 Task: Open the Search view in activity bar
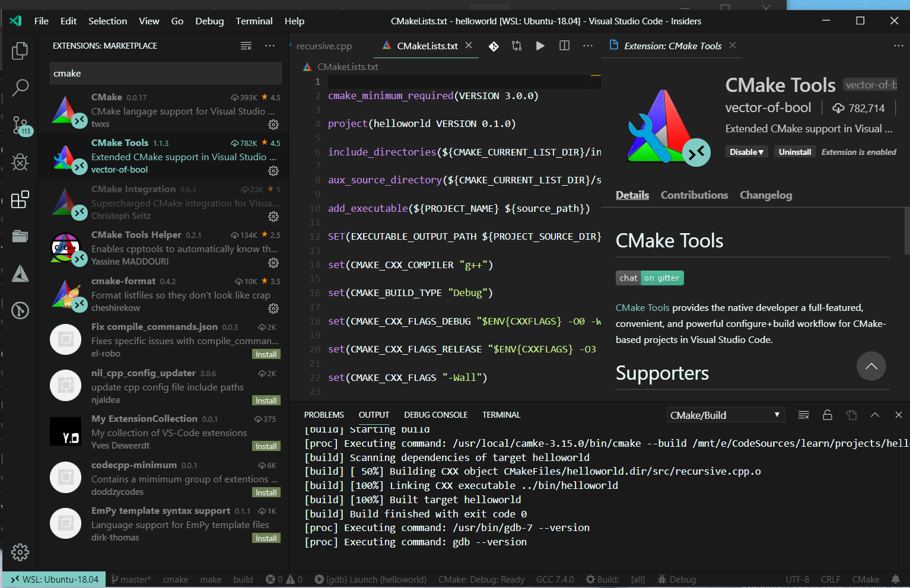tap(20, 88)
